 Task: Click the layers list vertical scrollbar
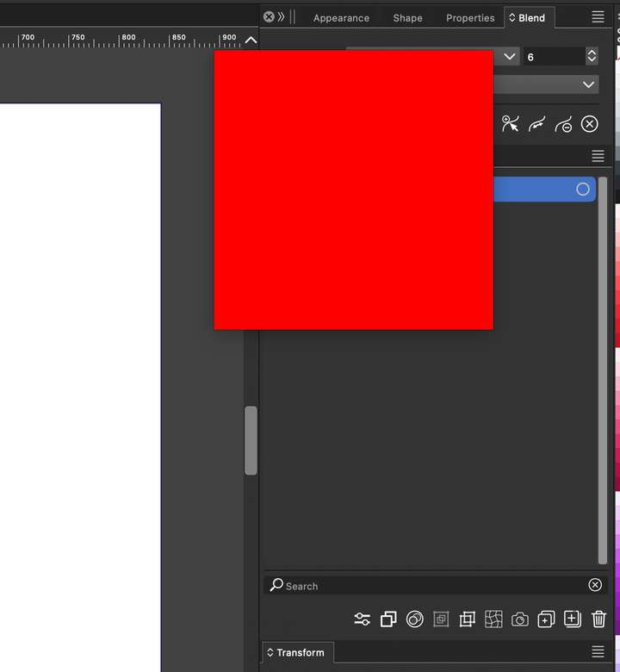point(603,370)
